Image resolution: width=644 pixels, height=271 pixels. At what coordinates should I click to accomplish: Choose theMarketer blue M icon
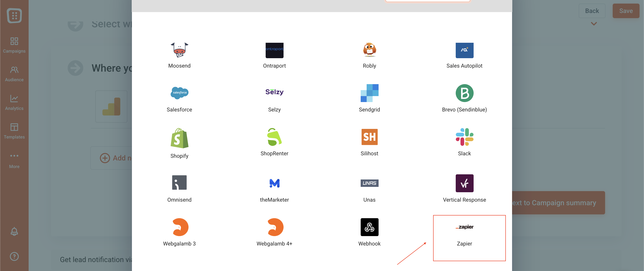coord(274,183)
